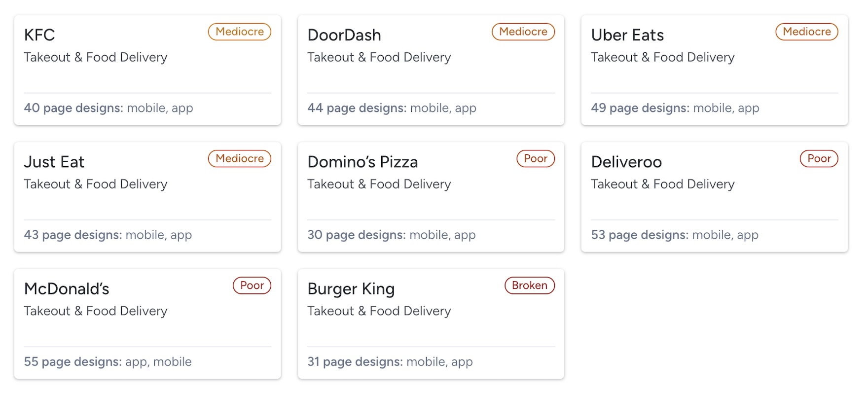This screenshot has width=868, height=394.
Task: Open the Uber Eats card title
Action: [627, 35]
